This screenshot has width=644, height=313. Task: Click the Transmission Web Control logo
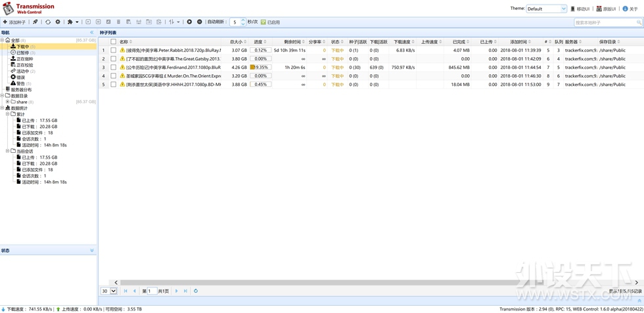(29, 9)
